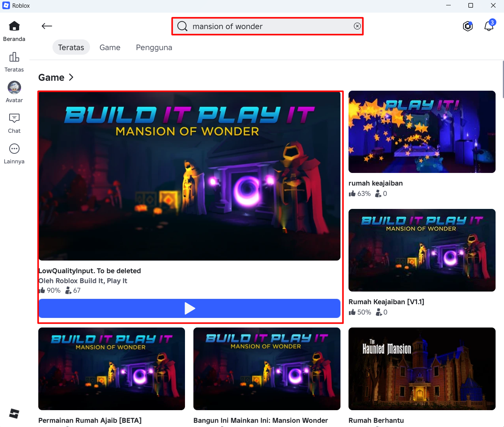Open the Bangun Ini Mainkan Ini thumbnail

pyautogui.click(x=267, y=369)
